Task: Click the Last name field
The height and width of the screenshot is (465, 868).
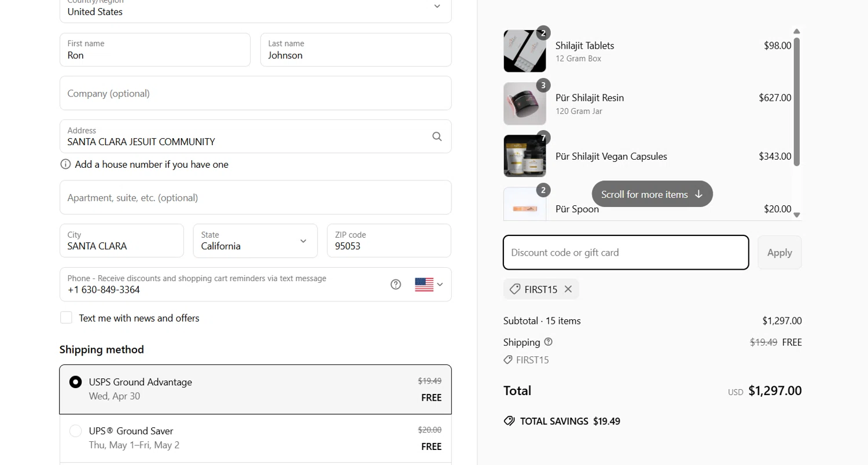Action: click(356, 50)
